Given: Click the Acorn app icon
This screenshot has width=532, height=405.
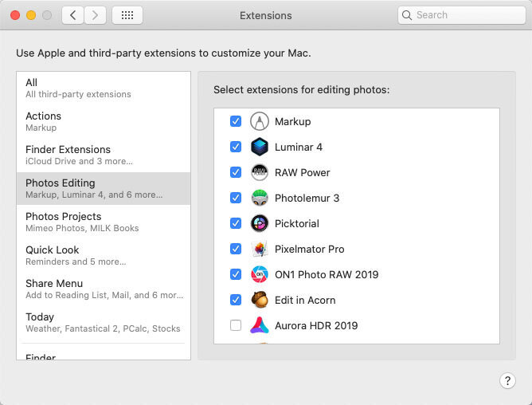Looking at the screenshot, I should coord(260,300).
